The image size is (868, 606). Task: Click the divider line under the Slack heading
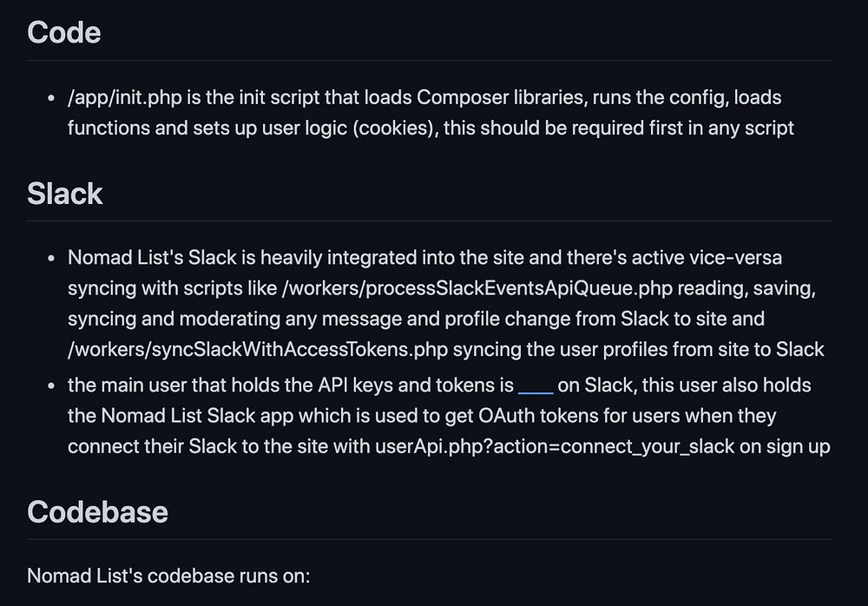430,221
